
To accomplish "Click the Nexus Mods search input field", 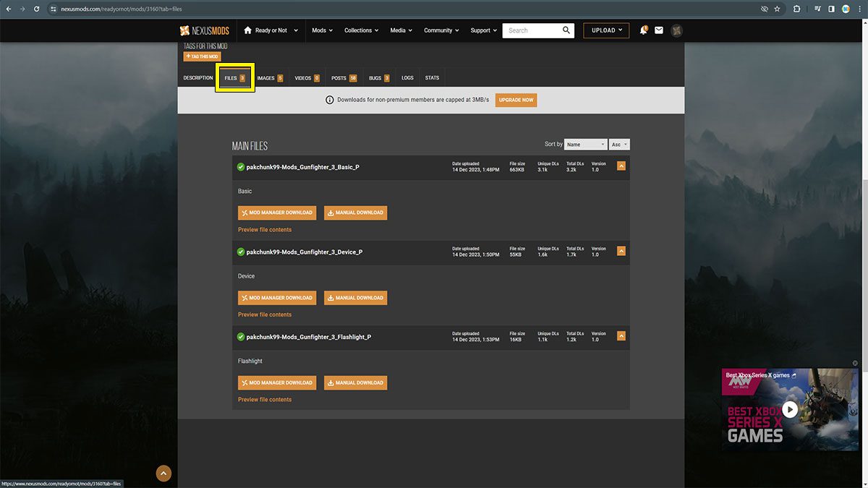I will click(x=532, y=30).
